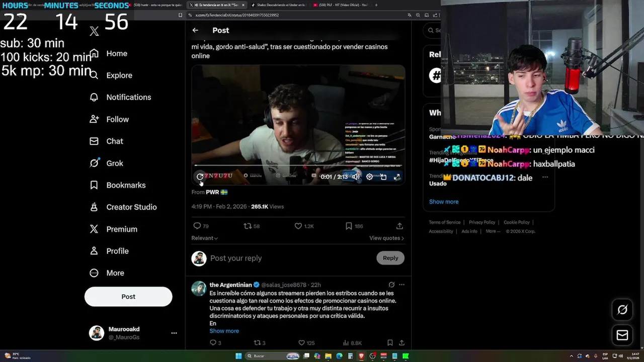Open video settings gear

click(x=369, y=176)
